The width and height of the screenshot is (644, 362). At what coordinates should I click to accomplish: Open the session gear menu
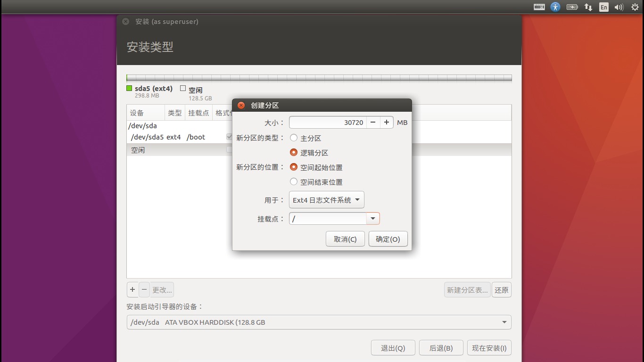tap(635, 7)
